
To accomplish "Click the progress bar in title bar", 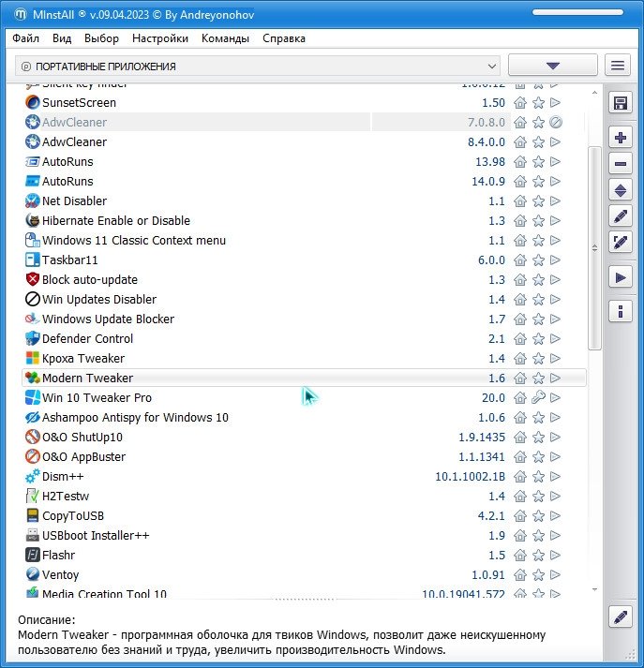I will pos(577,12).
